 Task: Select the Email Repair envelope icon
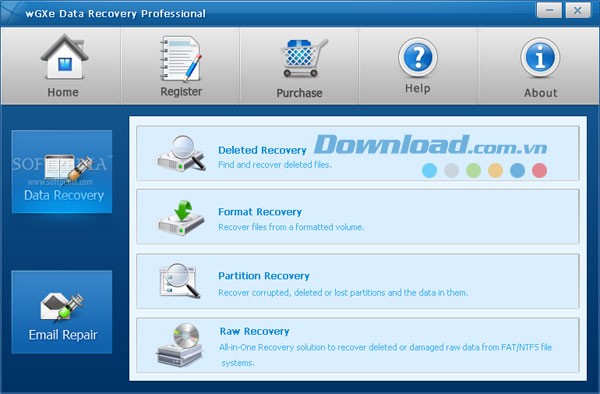point(62,307)
